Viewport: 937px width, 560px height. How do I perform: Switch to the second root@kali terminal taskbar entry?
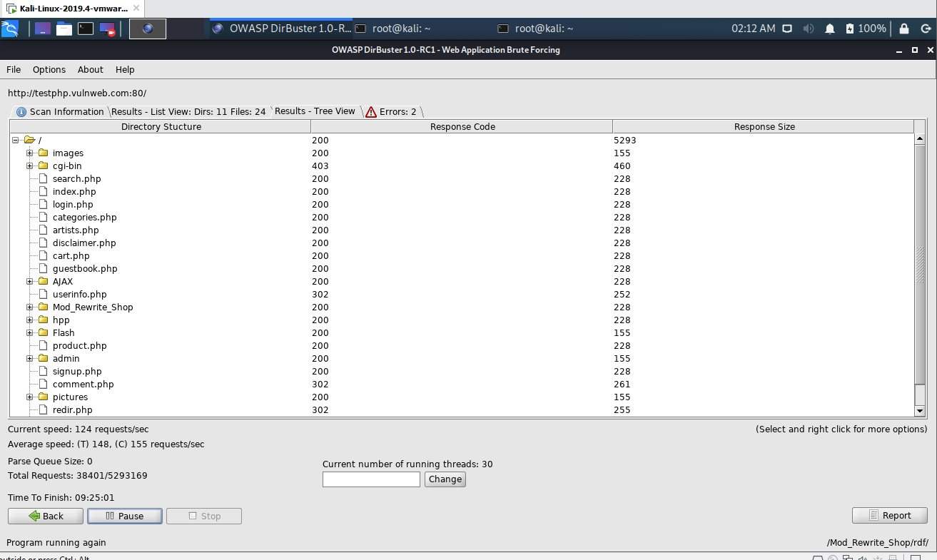537,29
